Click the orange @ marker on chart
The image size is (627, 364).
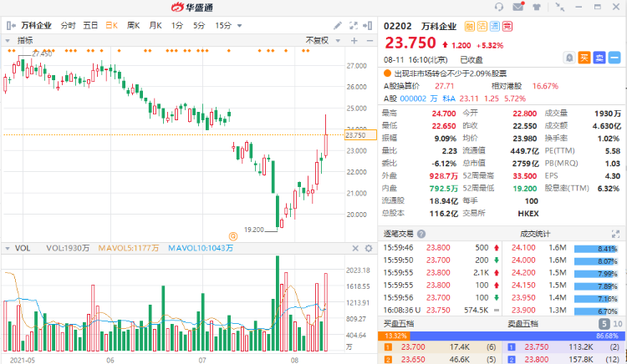(x=233, y=236)
